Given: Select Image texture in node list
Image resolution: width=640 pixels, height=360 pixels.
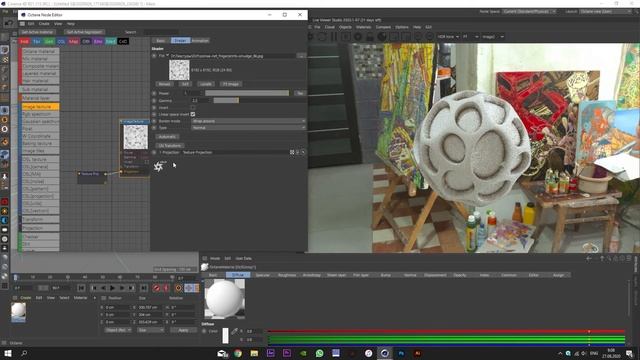Looking at the screenshot, I should pos(40,107).
